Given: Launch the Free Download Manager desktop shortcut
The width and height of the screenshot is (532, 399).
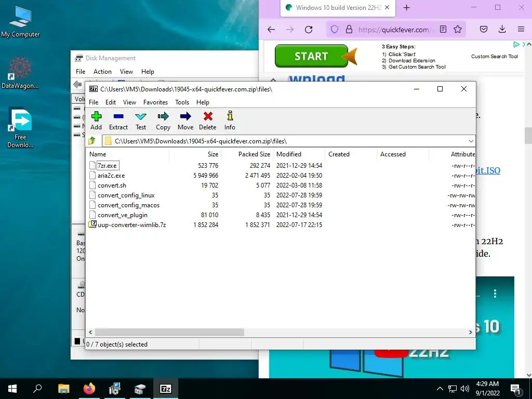Looking at the screenshot, I should click(x=20, y=128).
